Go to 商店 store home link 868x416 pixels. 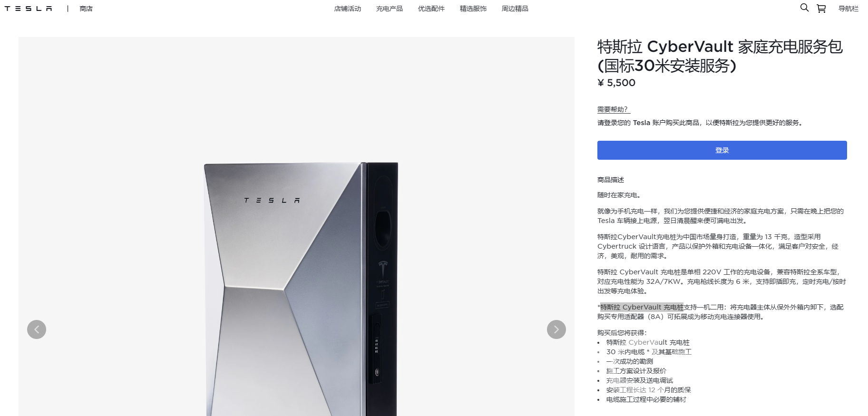(86, 9)
